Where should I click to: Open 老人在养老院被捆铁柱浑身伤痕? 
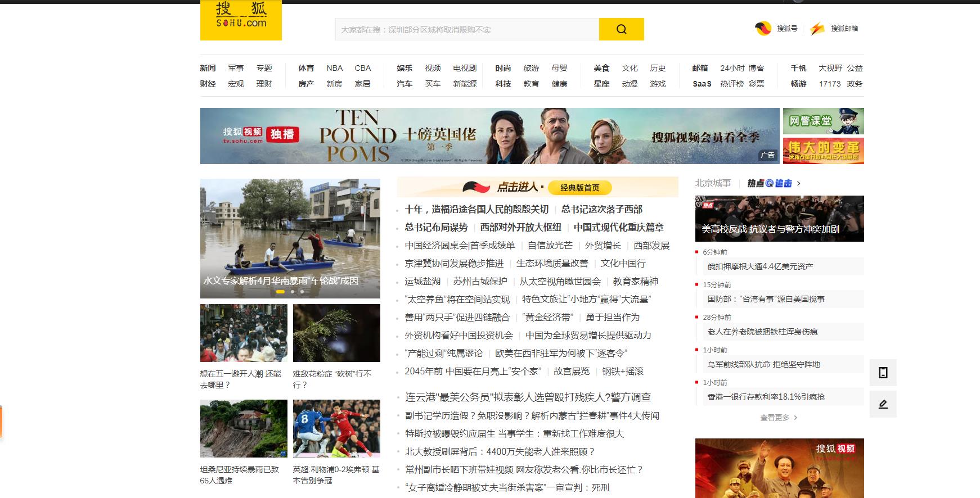[x=762, y=332]
